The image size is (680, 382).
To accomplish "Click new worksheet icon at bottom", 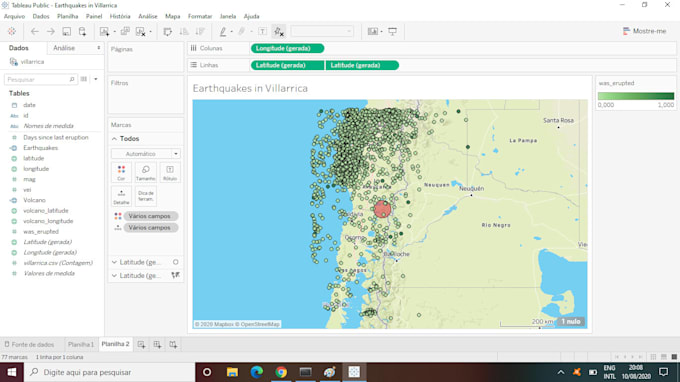I will click(x=141, y=344).
